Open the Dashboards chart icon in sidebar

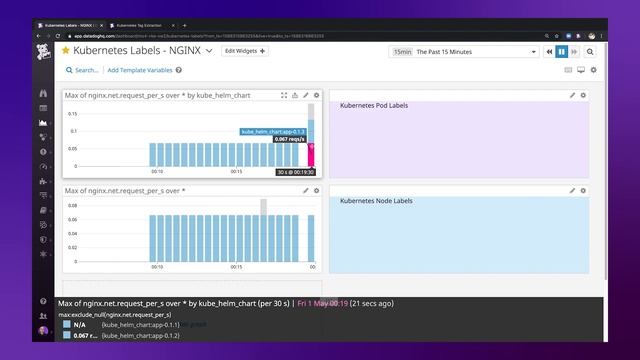click(43, 123)
